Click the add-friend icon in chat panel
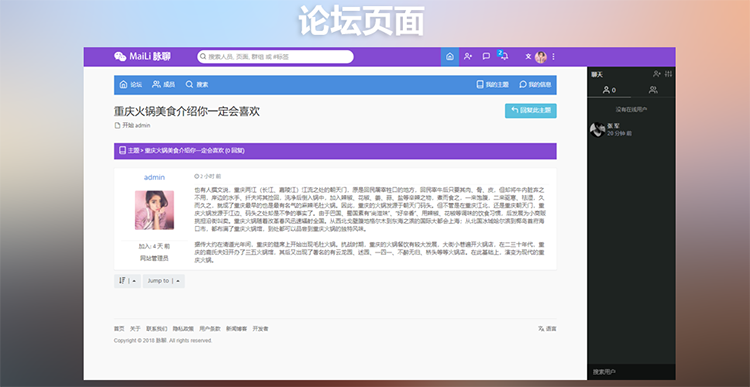Viewport: 750px width, 387px height. [657, 74]
